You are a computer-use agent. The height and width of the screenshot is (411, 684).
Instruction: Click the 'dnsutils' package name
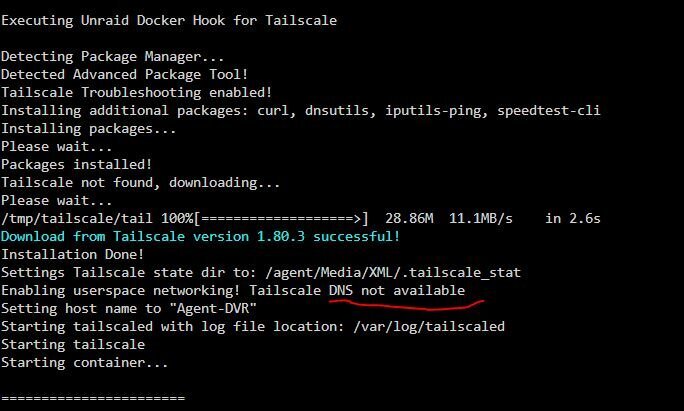coord(340,111)
